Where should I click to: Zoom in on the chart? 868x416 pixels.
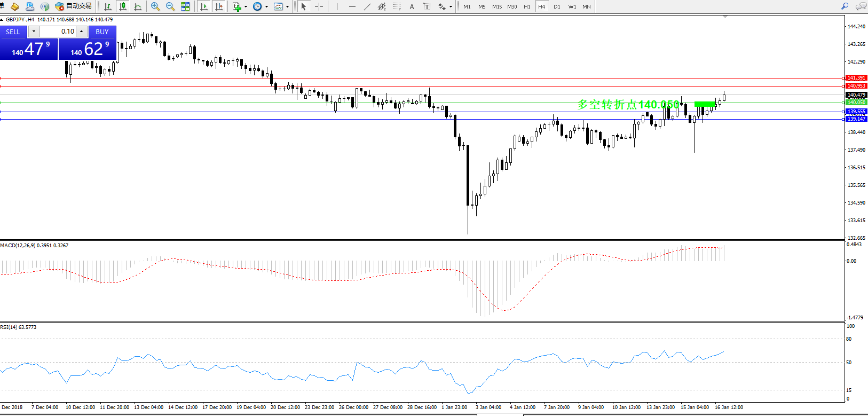pyautogui.click(x=155, y=6)
